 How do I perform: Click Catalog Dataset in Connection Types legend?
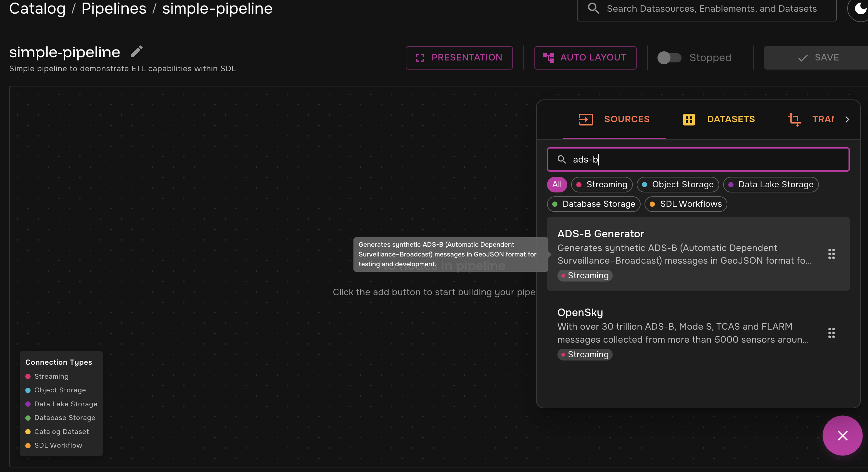(x=57, y=432)
